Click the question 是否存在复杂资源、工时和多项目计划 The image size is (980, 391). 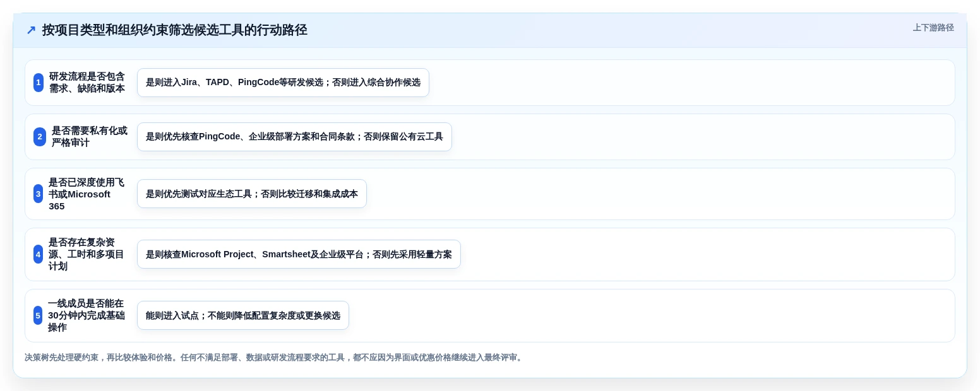coord(87,254)
